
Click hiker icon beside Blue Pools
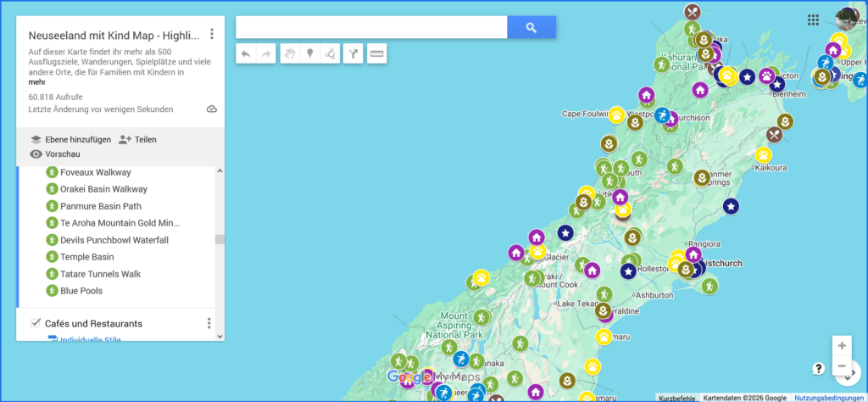point(52,290)
